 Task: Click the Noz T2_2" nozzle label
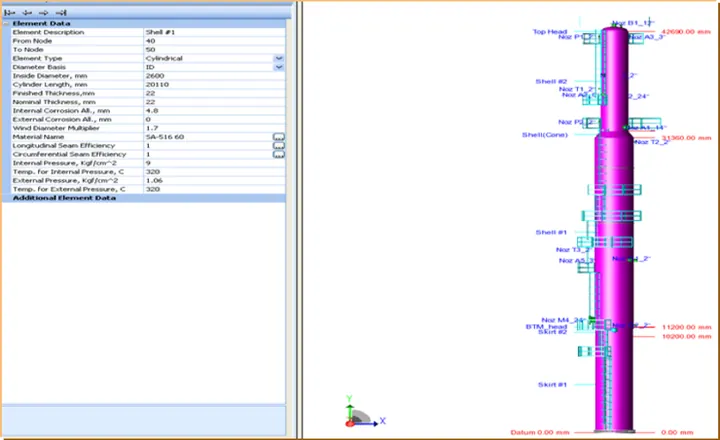(652, 142)
